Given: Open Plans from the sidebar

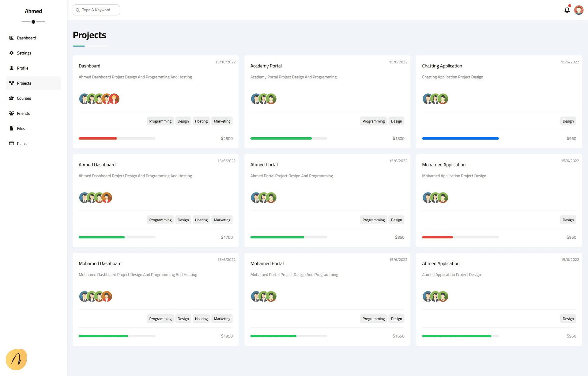Looking at the screenshot, I should [x=33, y=143].
